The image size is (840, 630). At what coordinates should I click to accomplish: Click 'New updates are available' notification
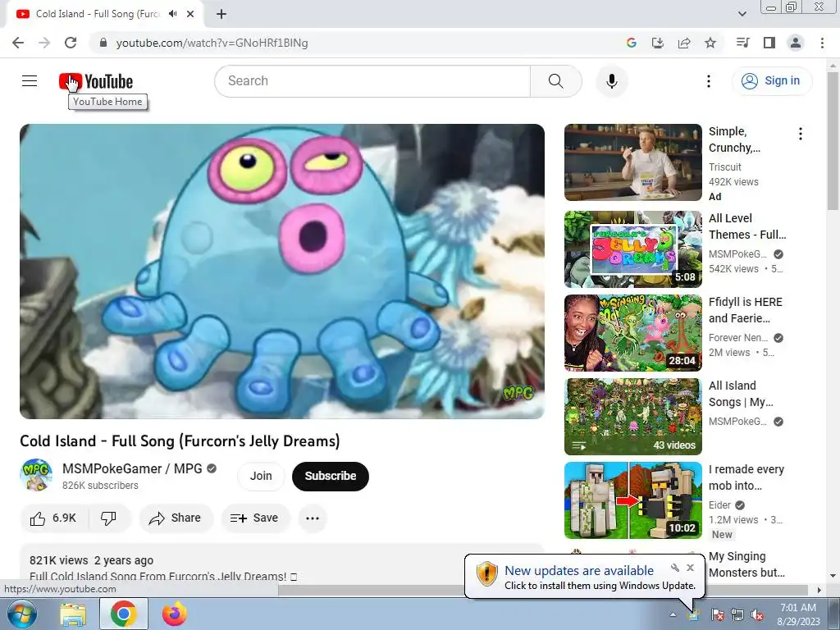[x=579, y=571]
